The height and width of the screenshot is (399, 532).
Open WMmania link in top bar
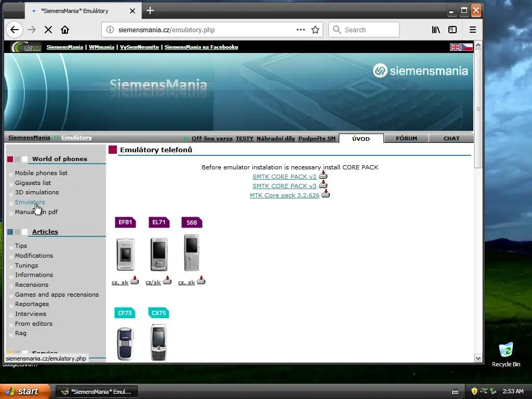tap(101, 47)
